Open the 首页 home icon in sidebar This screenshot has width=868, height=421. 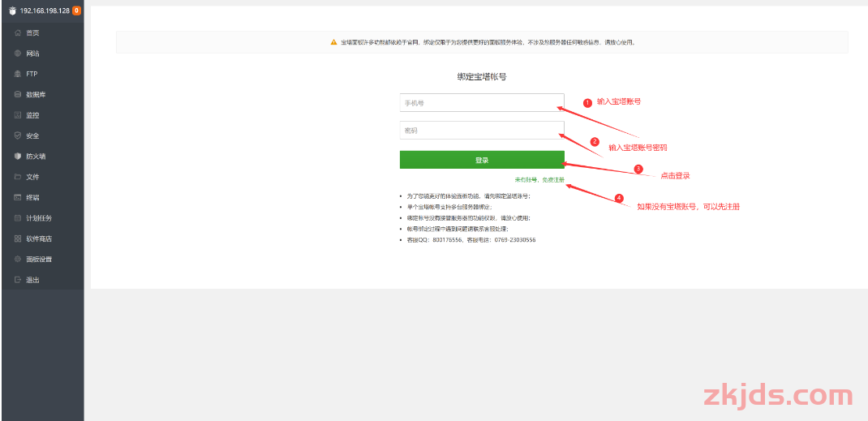pyautogui.click(x=18, y=32)
